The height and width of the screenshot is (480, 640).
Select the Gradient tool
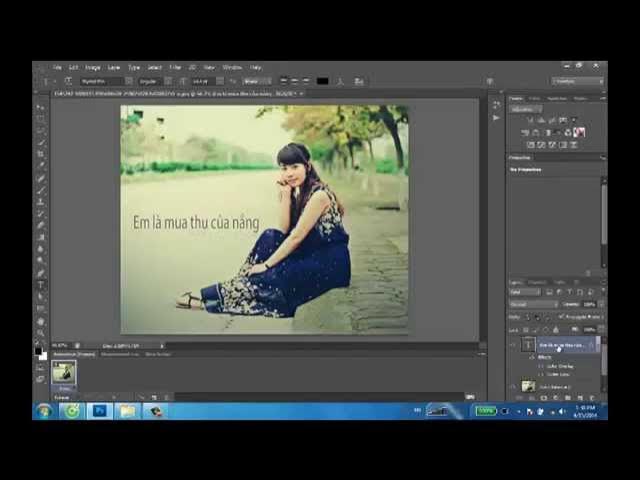pyautogui.click(x=40, y=237)
